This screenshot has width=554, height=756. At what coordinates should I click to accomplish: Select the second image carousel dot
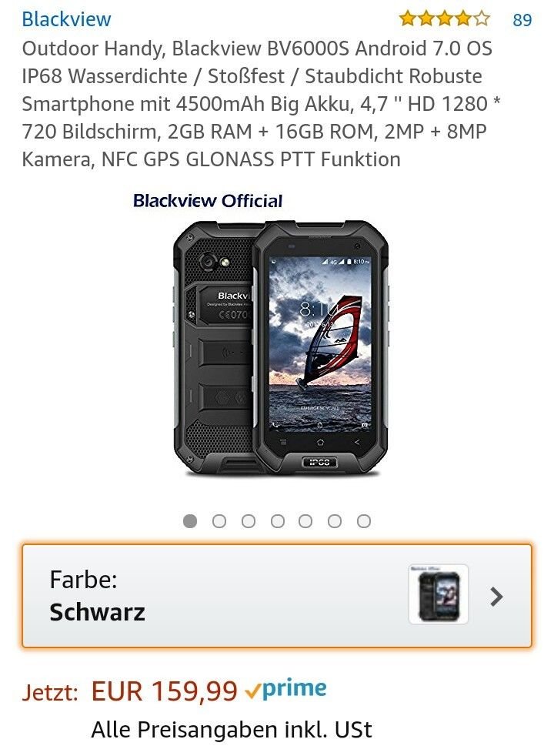click(x=219, y=520)
